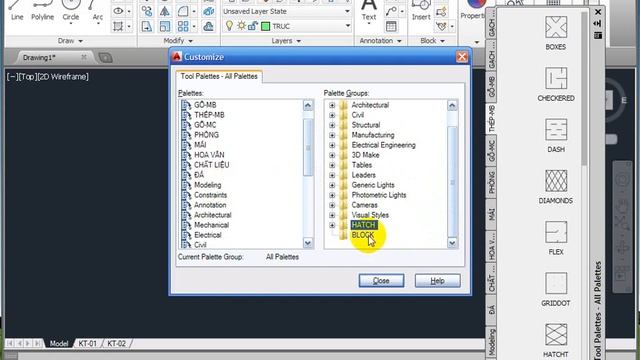The height and width of the screenshot is (360, 640).
Task: Select the Cameras palette group
Action: tap(364, 205)
